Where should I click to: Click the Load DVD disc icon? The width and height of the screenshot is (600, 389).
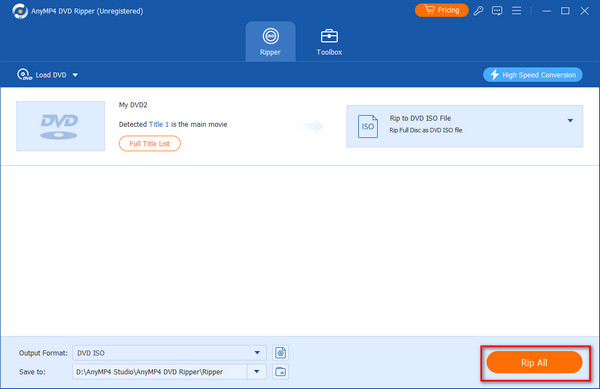point(24,75)
